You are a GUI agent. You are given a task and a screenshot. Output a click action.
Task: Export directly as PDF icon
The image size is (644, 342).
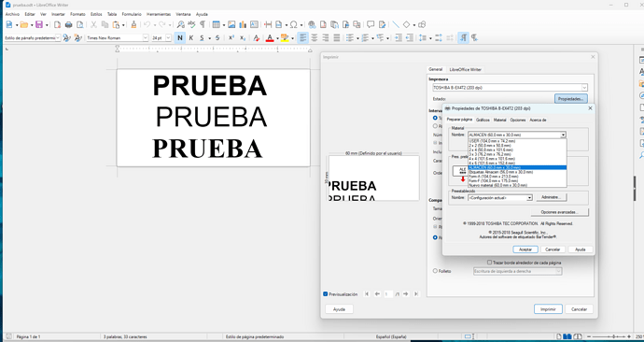[x=58, y=24]
